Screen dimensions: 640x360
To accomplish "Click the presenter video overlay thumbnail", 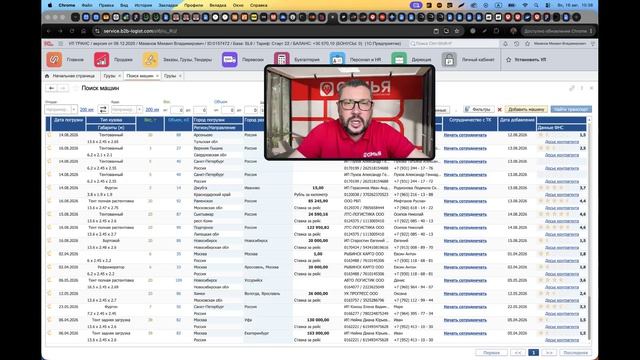I will coord(349,112).
